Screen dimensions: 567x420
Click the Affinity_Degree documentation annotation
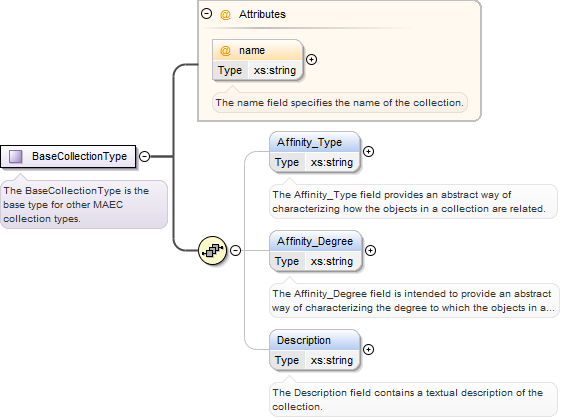(x=414, y=301)
